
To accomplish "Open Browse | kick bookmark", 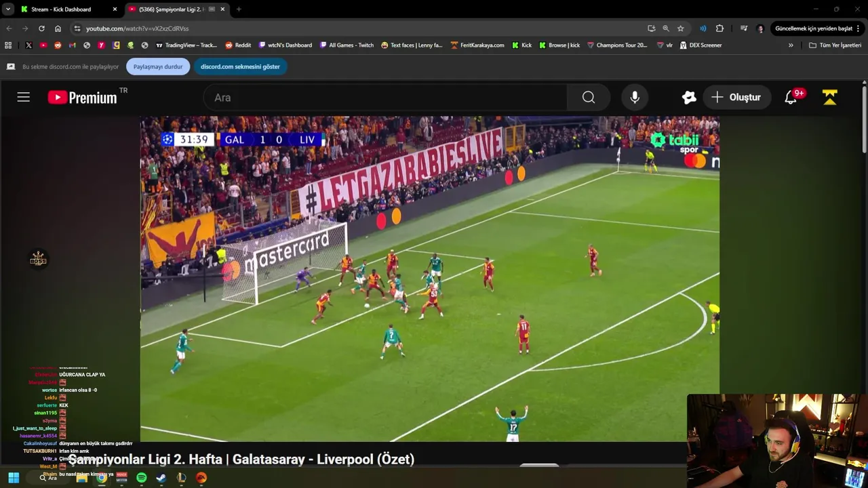I will [x=559, y=45].
